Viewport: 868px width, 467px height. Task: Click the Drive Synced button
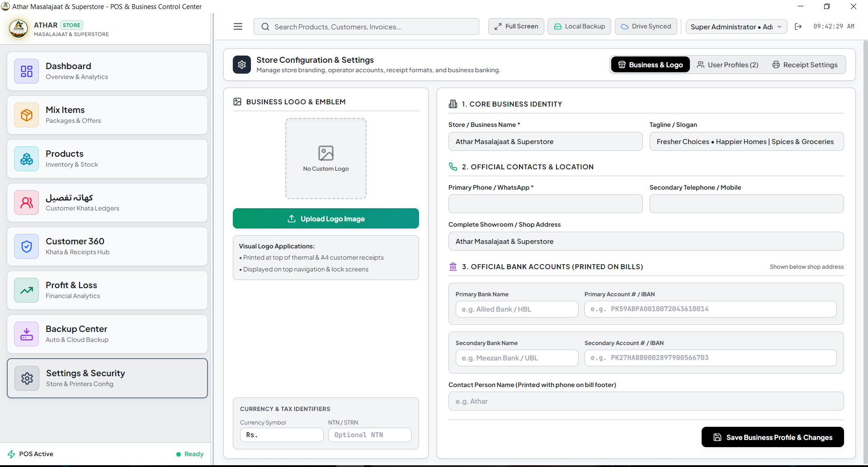pyautogui.click(x=646, y=27)
